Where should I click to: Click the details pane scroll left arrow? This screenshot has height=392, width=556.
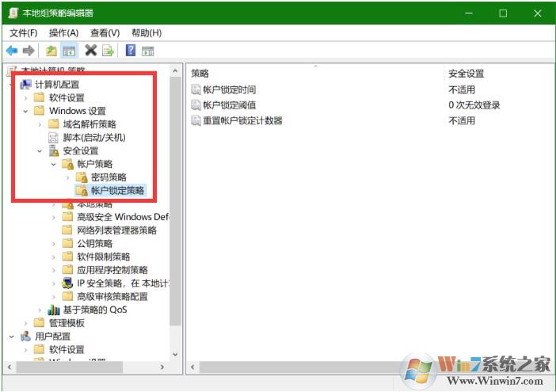pos(192,367)
